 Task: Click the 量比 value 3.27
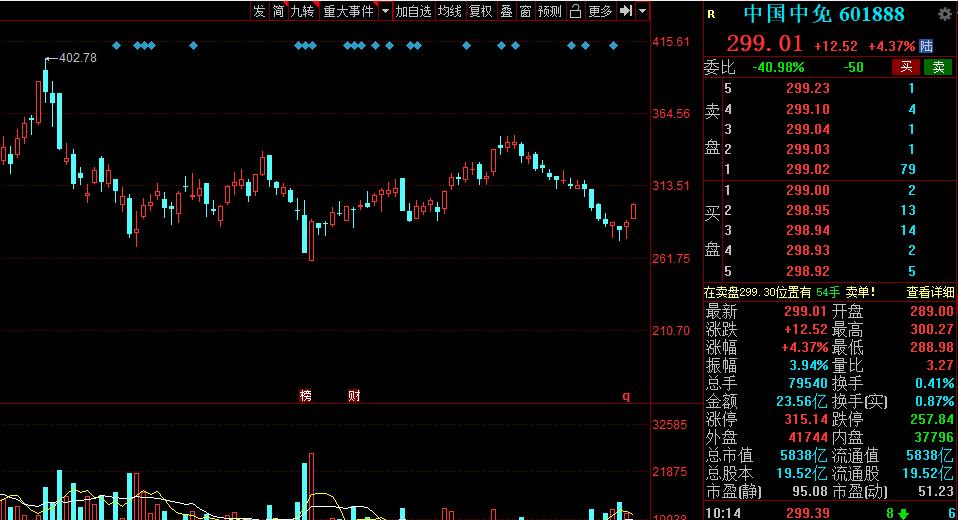940,365
